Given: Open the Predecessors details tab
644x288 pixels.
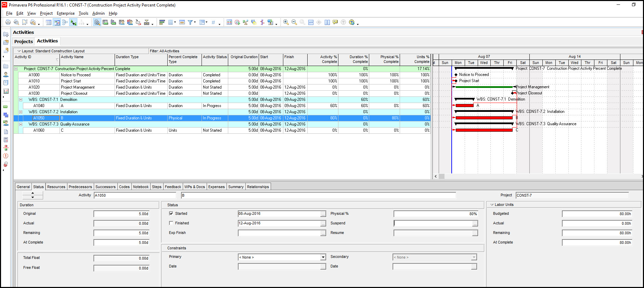Looking at the screenshot, I should coord(80,187).
